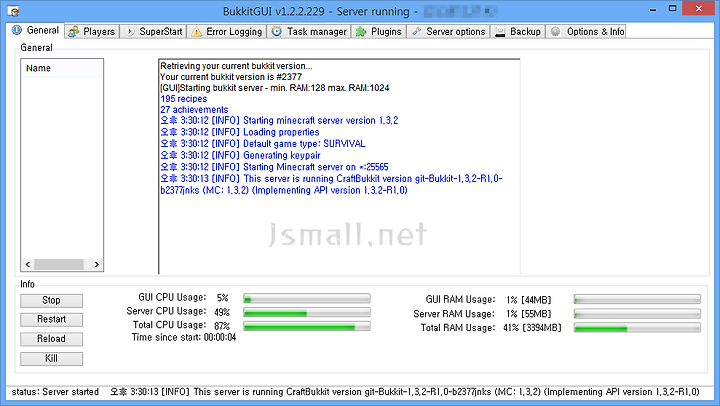Click the SuperStart tab play icon
Image resolution: width=720 pixels, height=406 pixels.
130,32
